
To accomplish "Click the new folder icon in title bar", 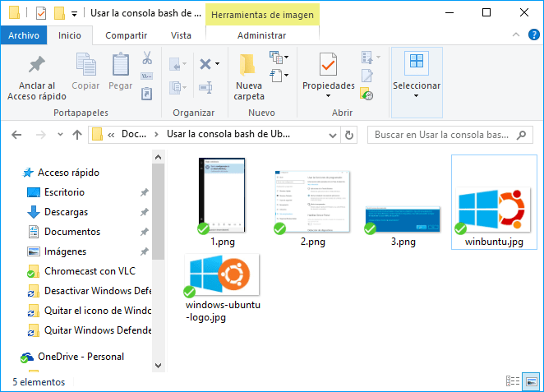I will pyautogui.click(x=59, y=13).
